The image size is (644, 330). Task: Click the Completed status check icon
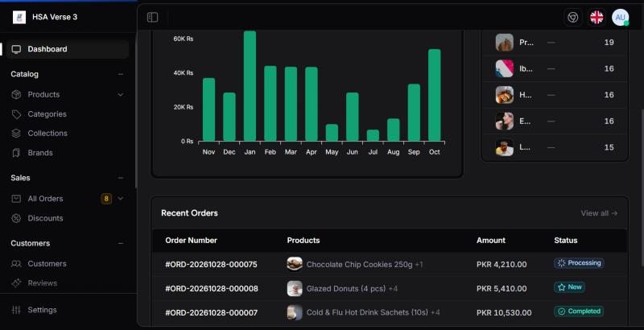(561, 311)
